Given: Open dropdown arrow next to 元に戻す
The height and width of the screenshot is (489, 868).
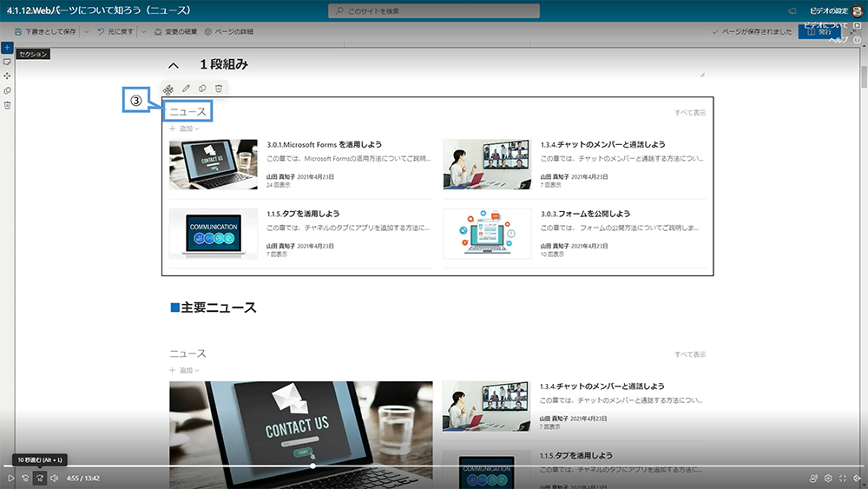Looking at the screenshot, I should click(x=143, y=31).
